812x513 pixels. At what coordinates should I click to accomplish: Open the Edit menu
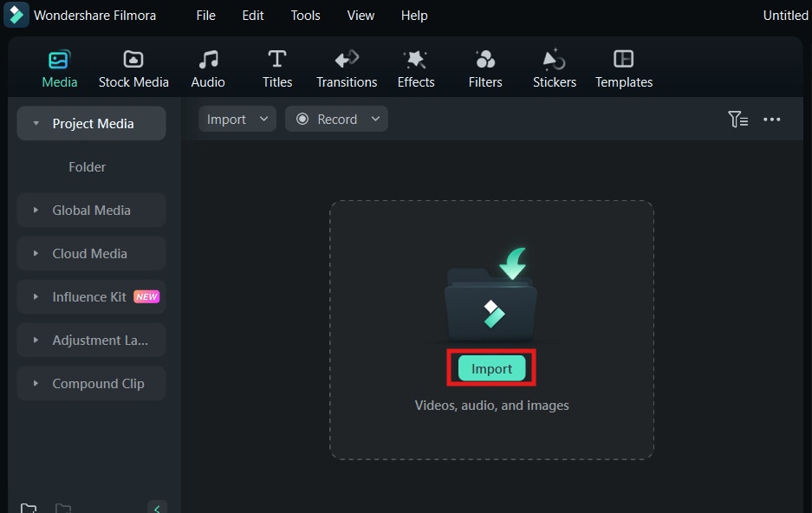253,16
